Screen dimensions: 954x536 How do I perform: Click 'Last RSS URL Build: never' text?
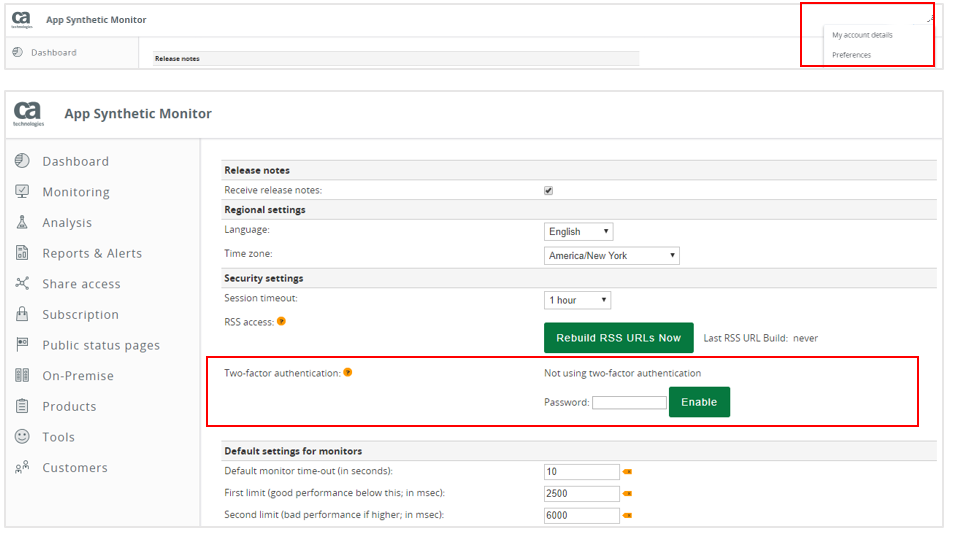pyautogui.click(x=761, y=338)
